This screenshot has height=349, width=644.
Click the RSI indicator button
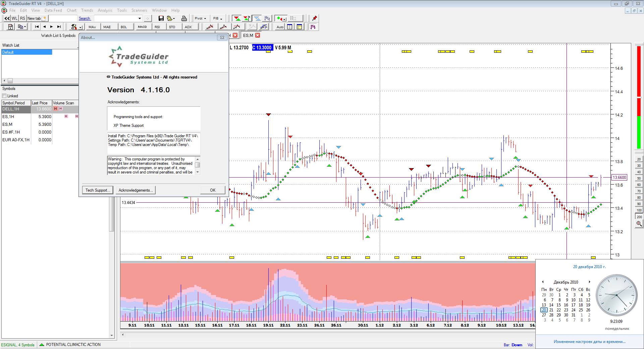[x=157, y=27]
